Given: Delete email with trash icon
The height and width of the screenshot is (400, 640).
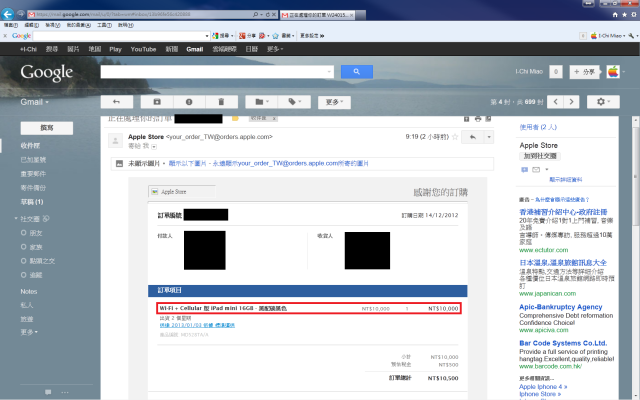Looking at the screenshot, I should click(221, 102).
